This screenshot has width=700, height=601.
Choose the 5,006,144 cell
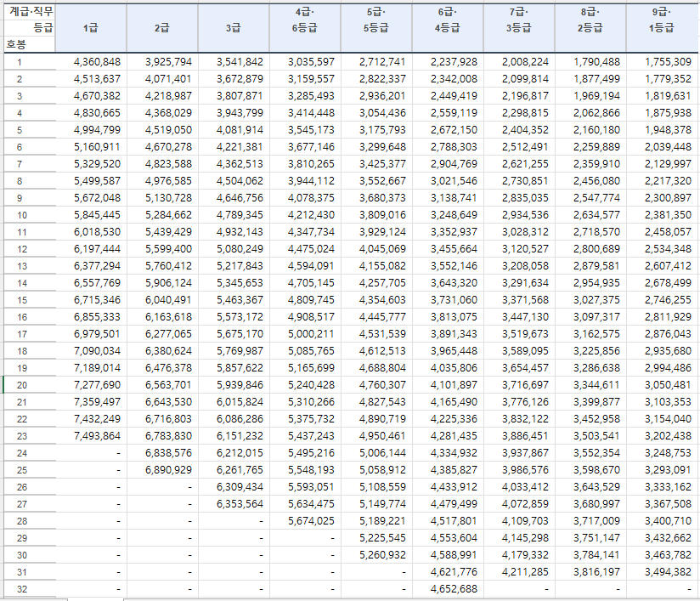pyautogui.click(x=377, y=452)
